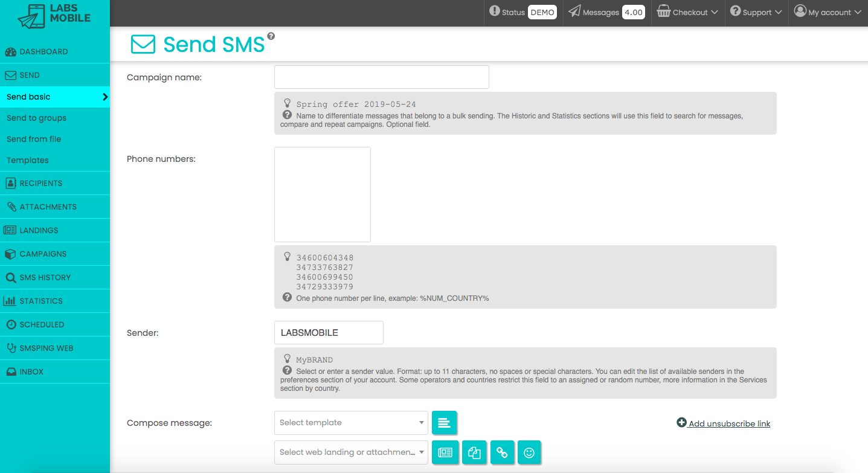
Task: Click the Send envelope icon in sidebar
Action: click(10, 76)
